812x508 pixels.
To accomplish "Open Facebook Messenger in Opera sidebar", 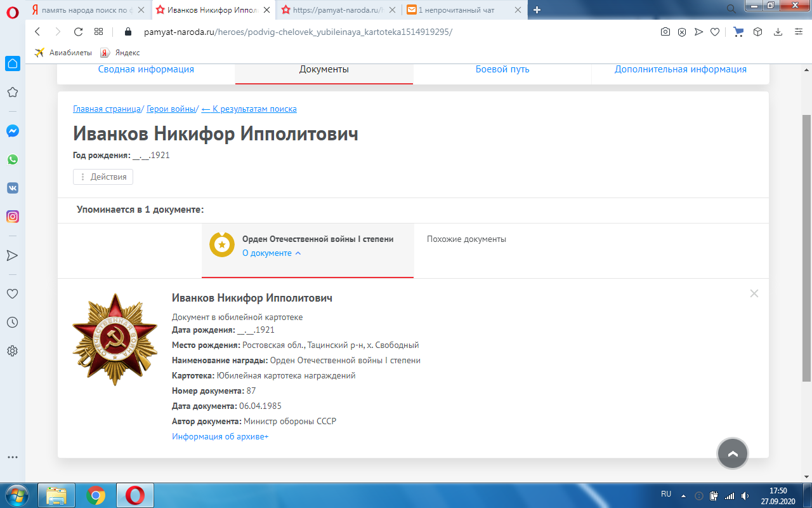I will [x=13, y=131].
